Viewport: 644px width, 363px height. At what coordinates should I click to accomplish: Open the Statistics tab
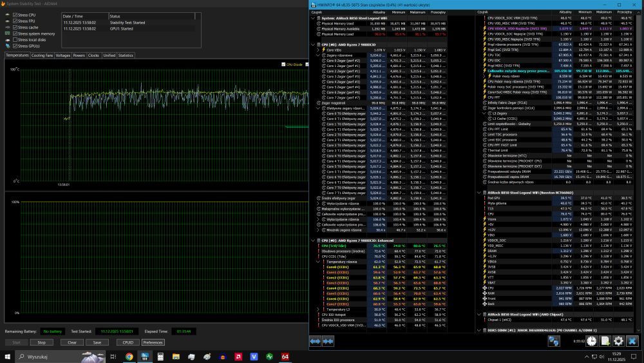(x=126, y=55)
